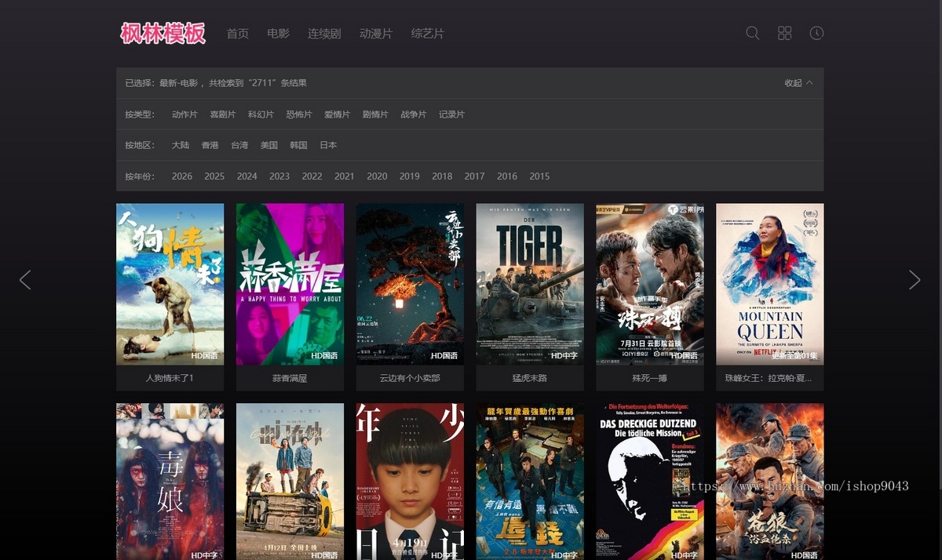Filter by genre 记录片
Screen dimensions: 942x560
(451, 115)
